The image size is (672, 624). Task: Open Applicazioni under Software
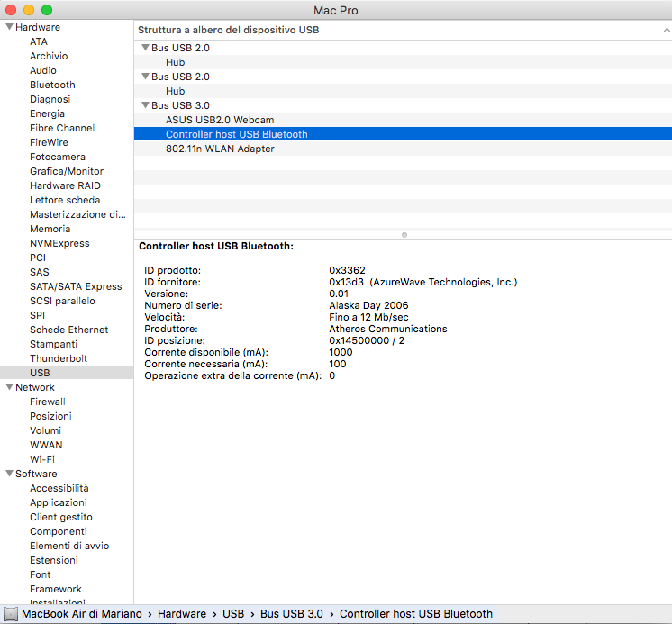[59, 502]
